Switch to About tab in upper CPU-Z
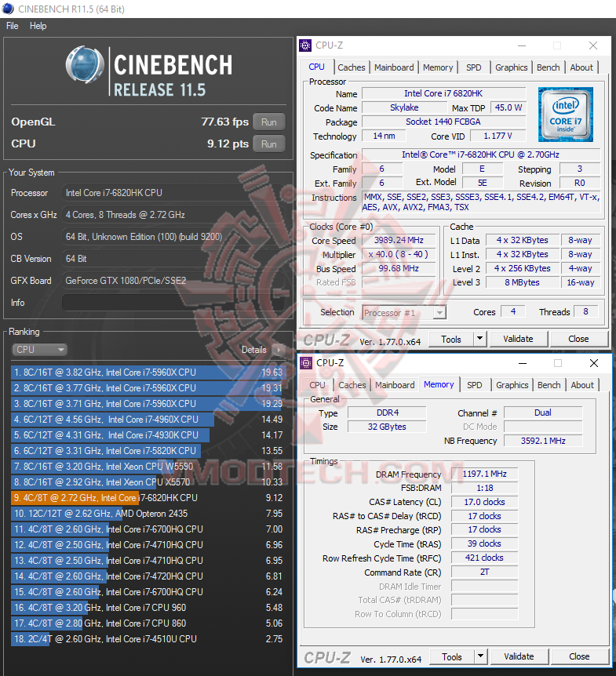The width and height of the screenshot is (616, 676). (x=581, y=67)
